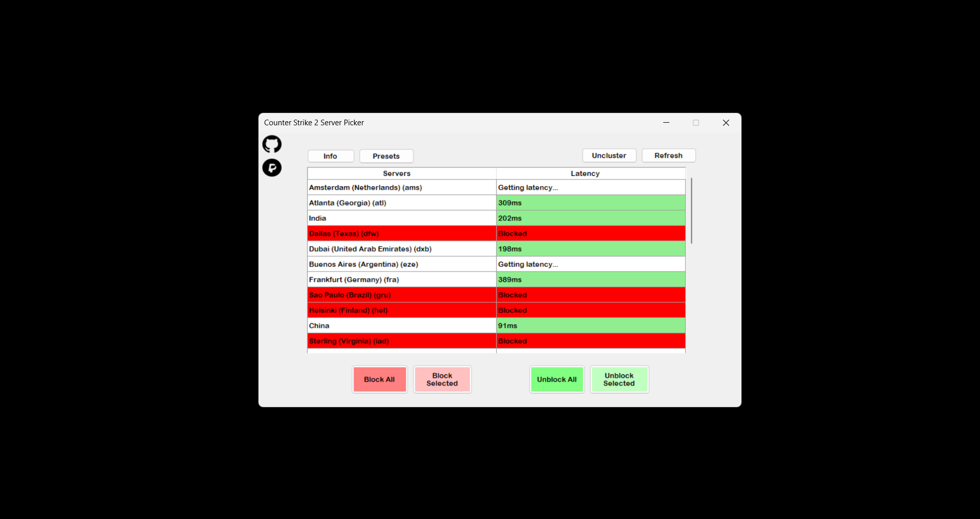This screenshot has height=519, width=980.
Task: Click the Patreon logo icon
Action: point(272,168)
